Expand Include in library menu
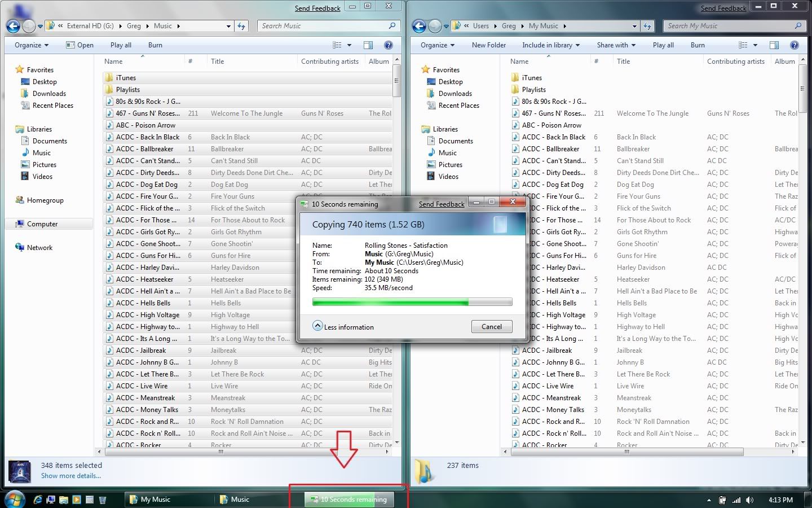The width and height of the screenshot is (812, 508). (551, 45)
